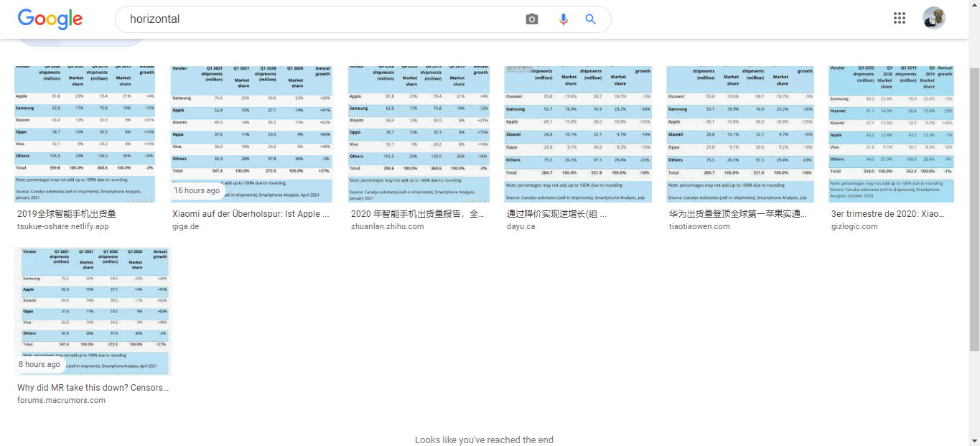This screenshot has height=446, width=980.
Task: Click the blue search magnifier icon
Action: [x=591, y=19]
